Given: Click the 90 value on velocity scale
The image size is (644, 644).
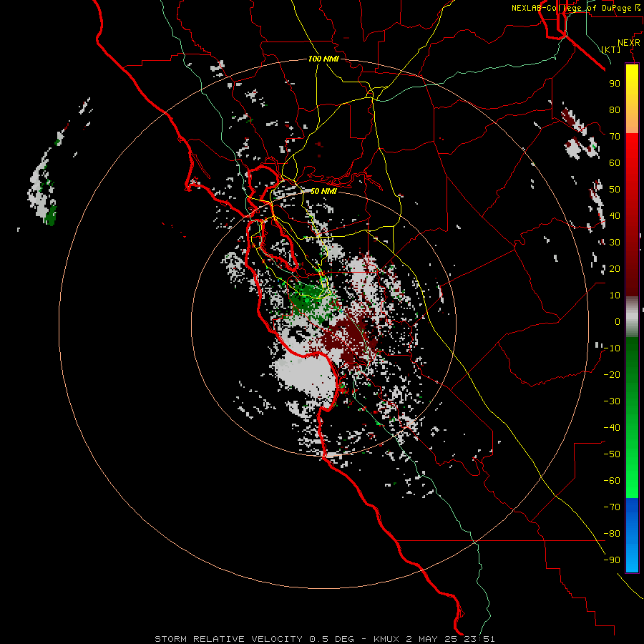Looking at the screenshot, I should 615,84.
